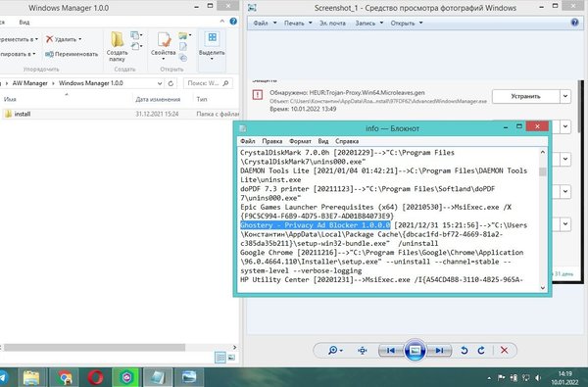Rotate photo counterclockwise
This screenshot has height=387, width=588.
[465, 350]
